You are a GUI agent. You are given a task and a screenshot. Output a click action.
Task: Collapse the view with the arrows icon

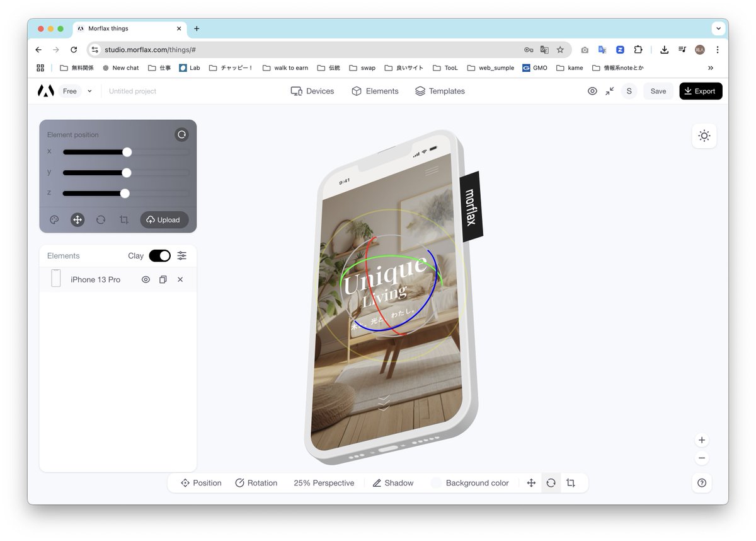tap(610, 91)
